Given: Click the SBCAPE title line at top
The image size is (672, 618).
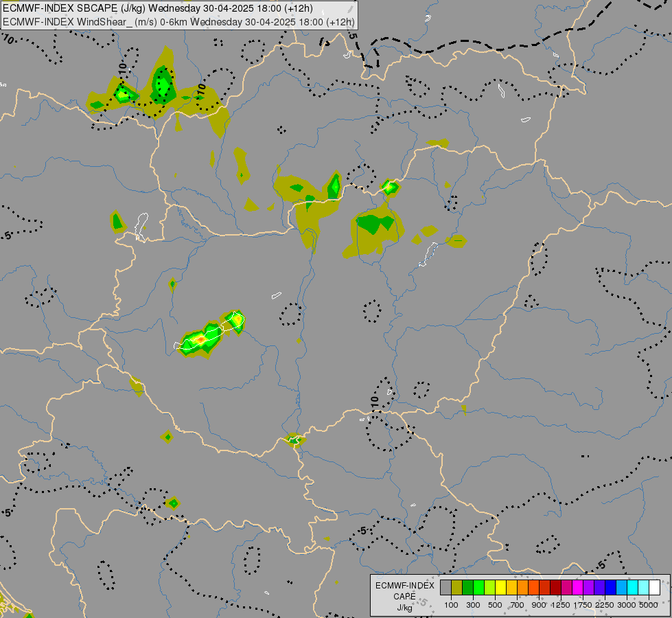Looking at the screenshot, I should [x=158, y=8].
